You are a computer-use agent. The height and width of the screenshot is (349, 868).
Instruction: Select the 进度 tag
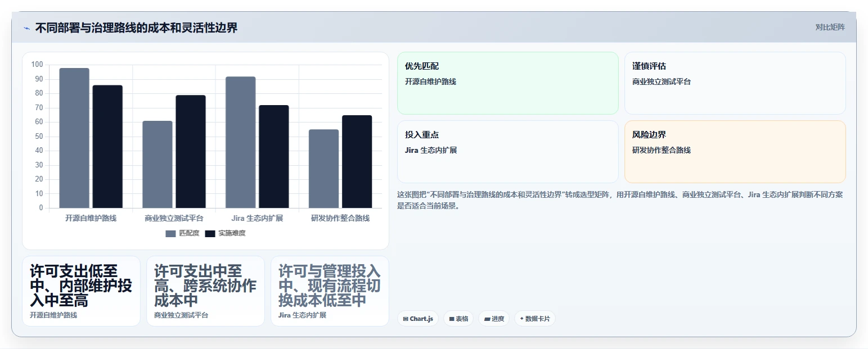494,319
